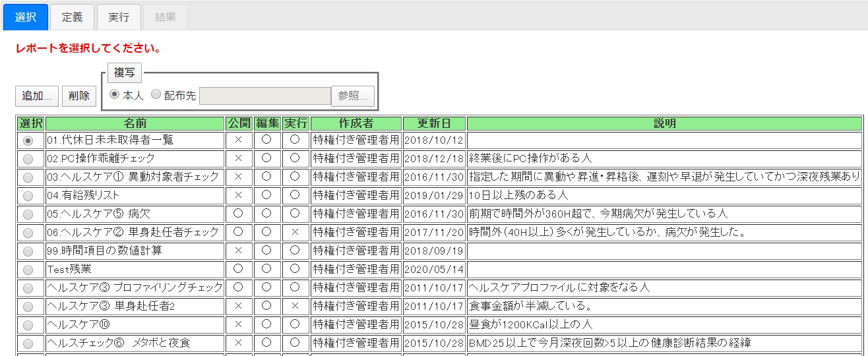Select the 04.有給残リスト row radio button
Screen dimensions: 868x356
(28, 196)
